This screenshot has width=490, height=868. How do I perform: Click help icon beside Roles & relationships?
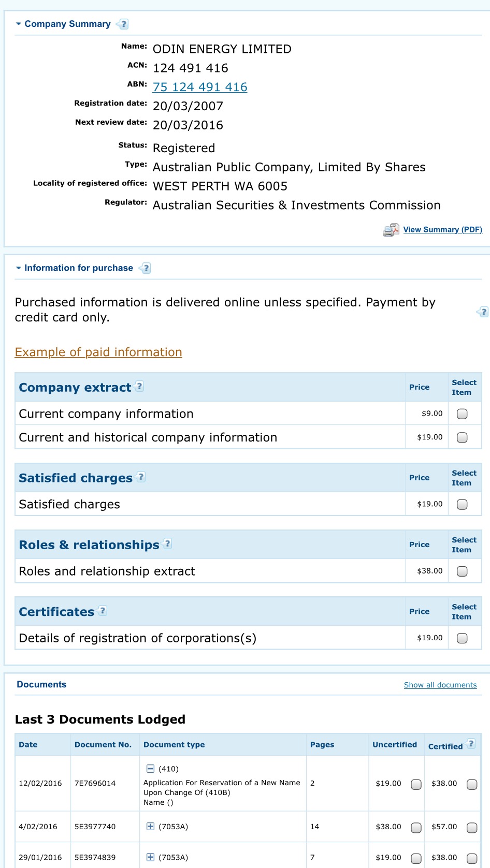pos(167,543)
